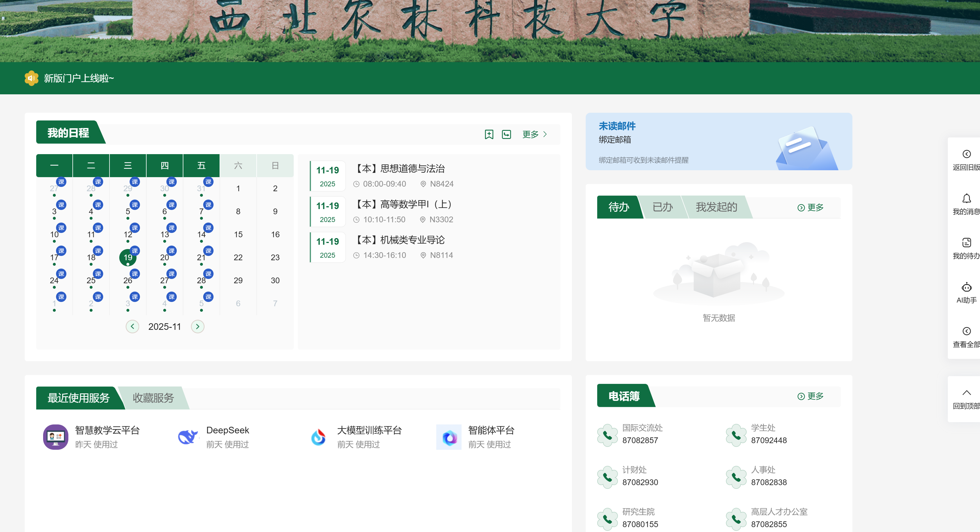Go to previous month in calendar
The width and height of the screenshot is (980, 532).
pyautogui.click(x=132, y=326)
